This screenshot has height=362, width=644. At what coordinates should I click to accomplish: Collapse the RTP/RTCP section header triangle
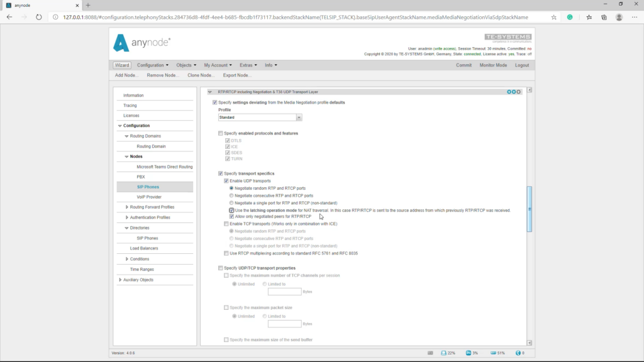click(x=210, y=92)
